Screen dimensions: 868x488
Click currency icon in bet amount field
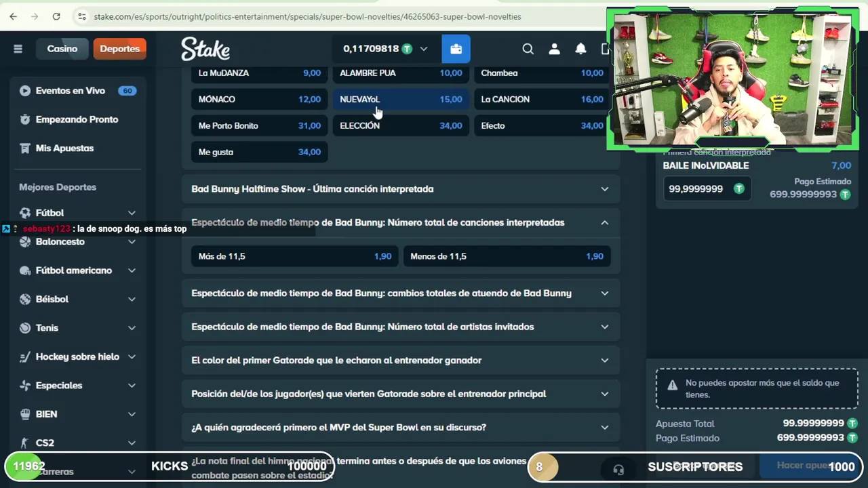[x=738, y=189]
